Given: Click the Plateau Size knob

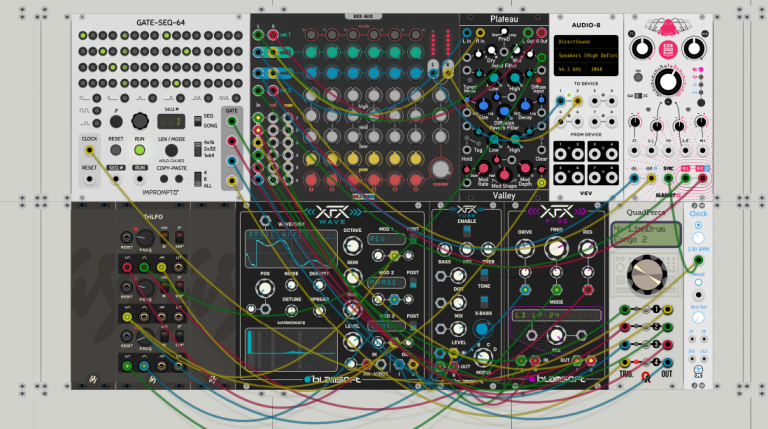Looking at the screenshot, I should pyautogui.click(x=483, y=105).
